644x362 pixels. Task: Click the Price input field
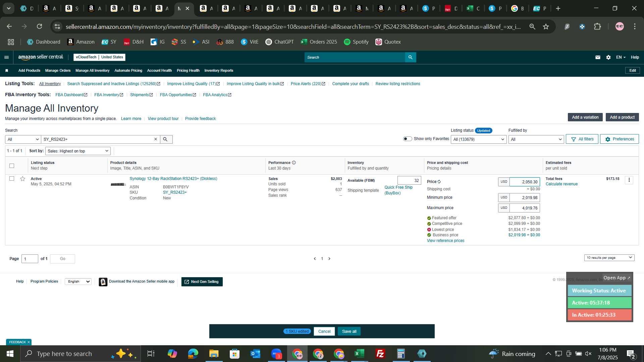coord(525,182)
